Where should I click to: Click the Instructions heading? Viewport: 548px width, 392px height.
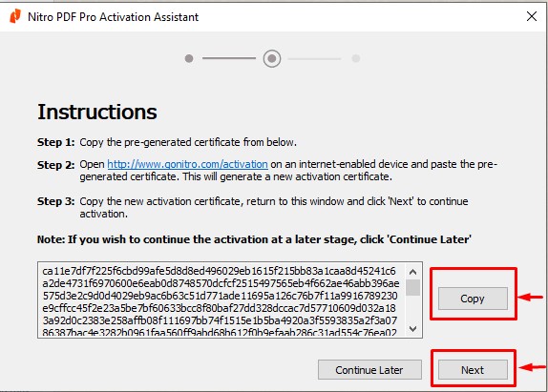point(97,112)
